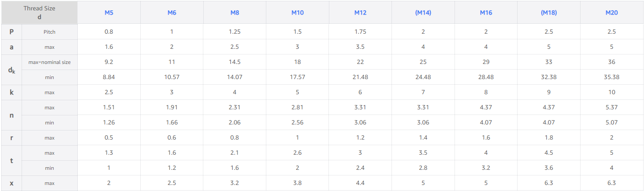Select the M12 column header link
Viewport: 644px width, 191px height.
click(x=360, y=13)
